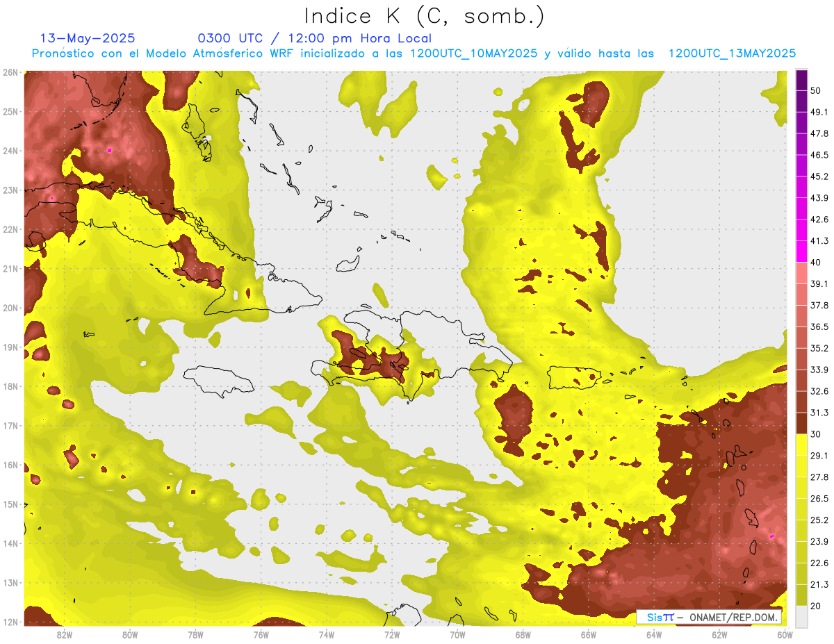Click the '47.8' color scale label
Viewport: 834px width, 644px height.
coord(819,133)
